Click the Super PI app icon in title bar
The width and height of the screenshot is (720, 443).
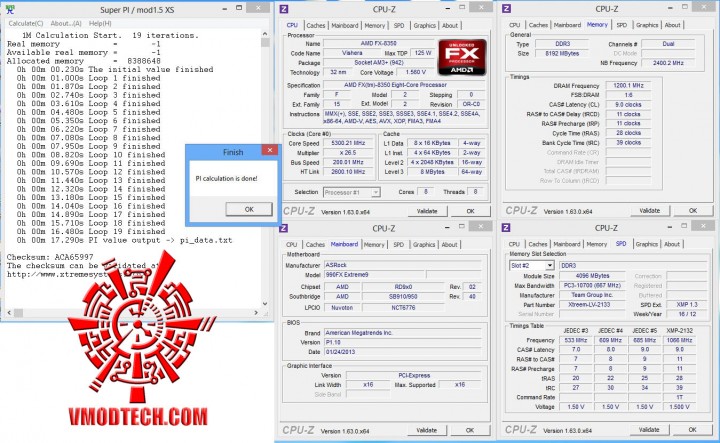[x=10, y=9]
